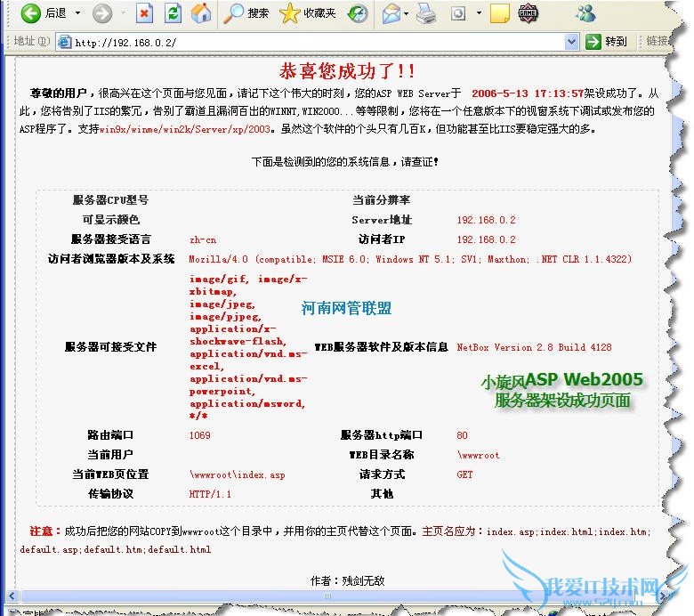Click the 恭喜您成功了 heading
The width and height of the screenshot is (694, 616).
click(x=347, y=71)
